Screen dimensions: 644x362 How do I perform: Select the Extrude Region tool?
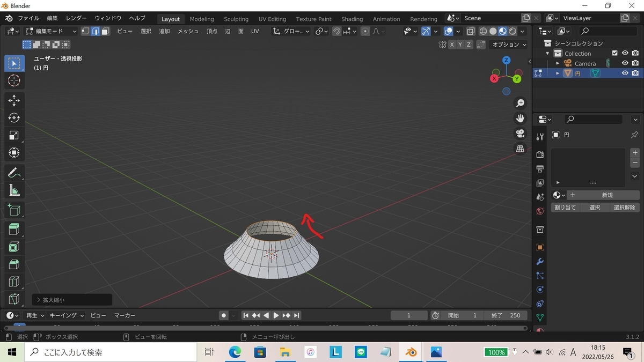(x=14, y=230)
